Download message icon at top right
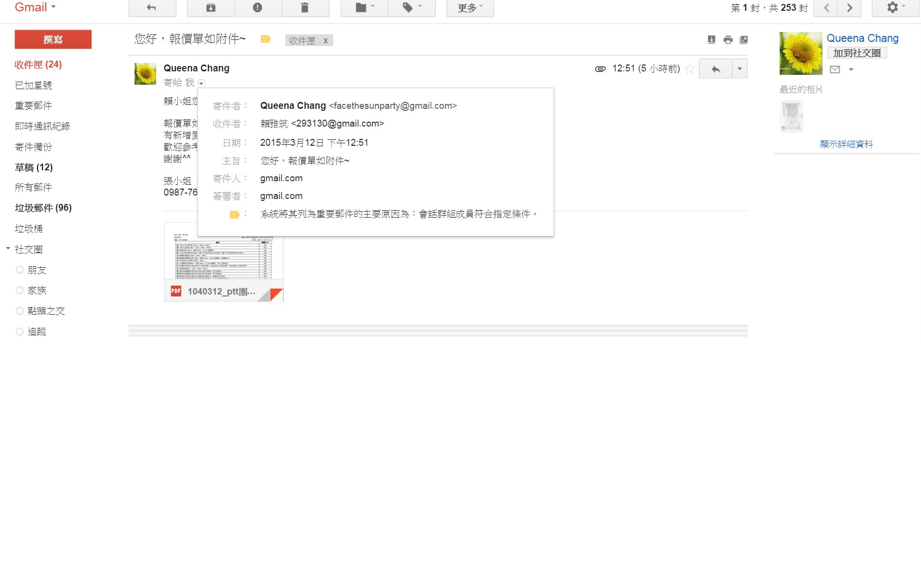This screenshot has width=921, height=588. pyautogui.click(x=712, y=39)
